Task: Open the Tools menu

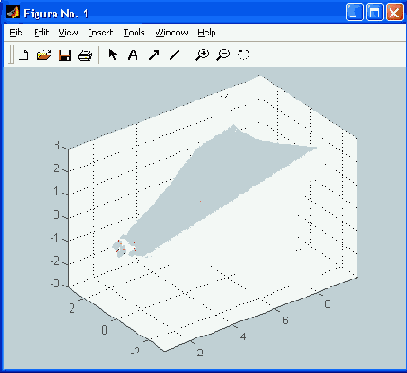Action: (x=134, y=33)
